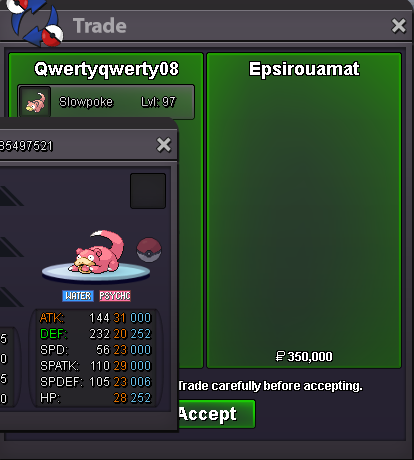Viewport: 414px width, 460px height.
Task: Click the Epsirouamat player name
Action: [304, 69]
